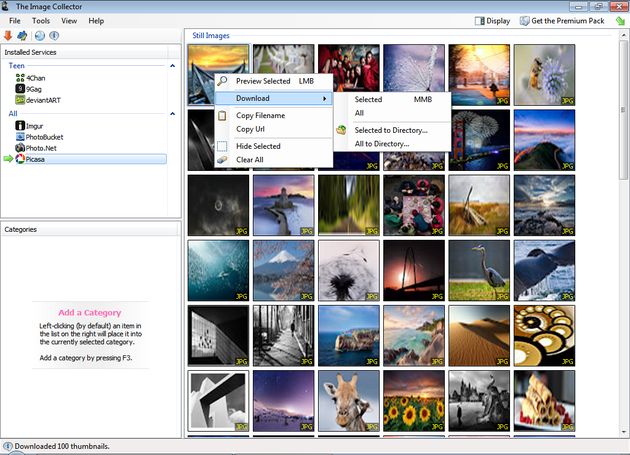Open the View menu
Viewport: 630px width, 455px height.
(69, 21)
